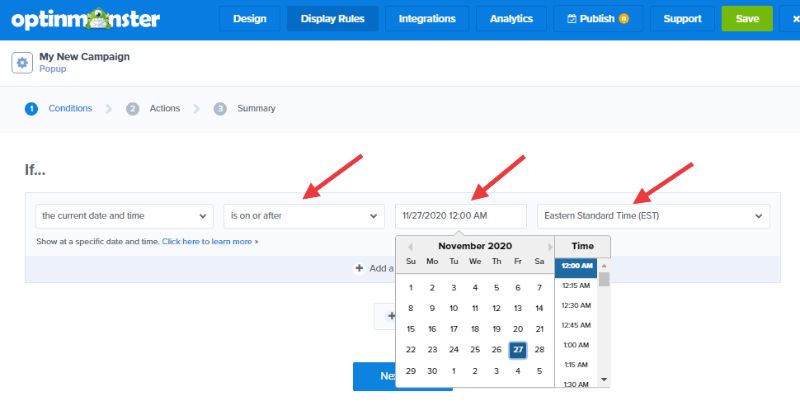Select 1:15 AM in time list
Image resolution: width=800 pixels, height=406 pixels.
576,365
